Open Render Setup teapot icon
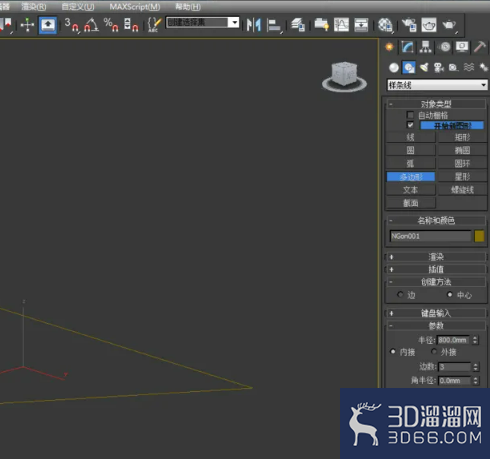Viewport: 490px width, 459px height. point(409,25)
